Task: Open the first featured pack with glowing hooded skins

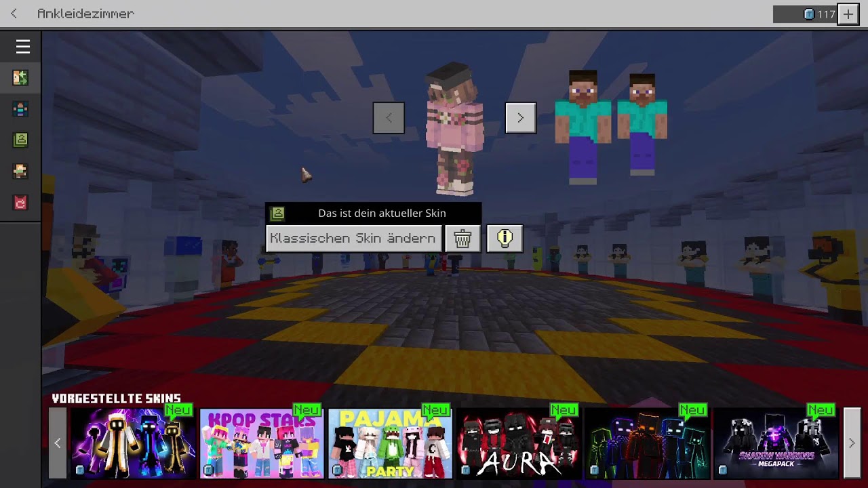Action: pos(133,443)
